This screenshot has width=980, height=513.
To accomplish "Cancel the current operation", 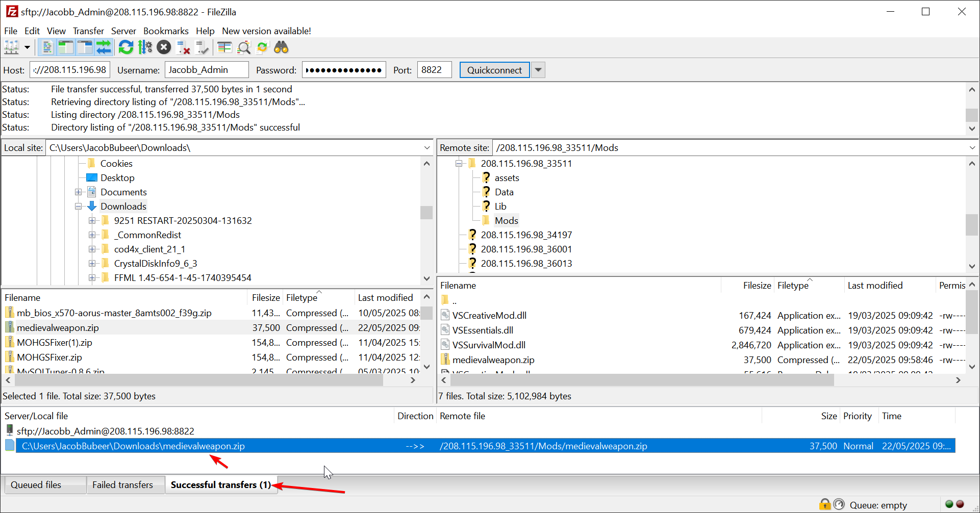I will point(164,48).
